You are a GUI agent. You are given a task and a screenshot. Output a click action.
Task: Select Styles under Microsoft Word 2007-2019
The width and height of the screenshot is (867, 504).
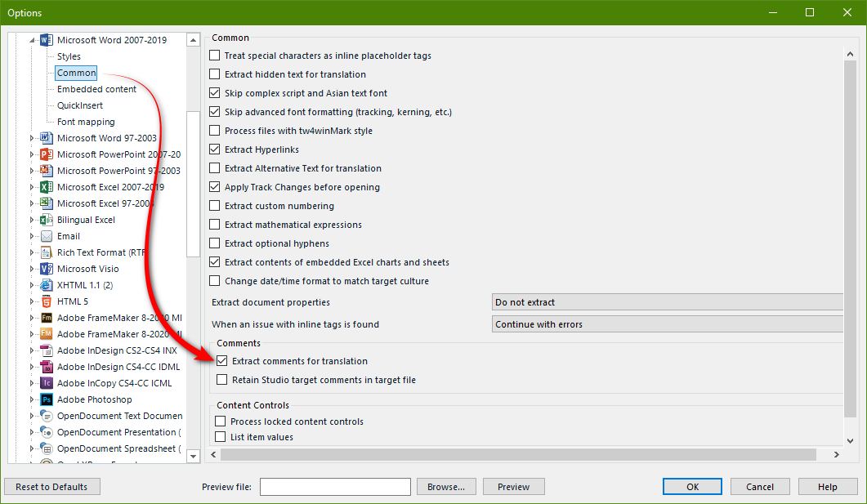[69, 56]
